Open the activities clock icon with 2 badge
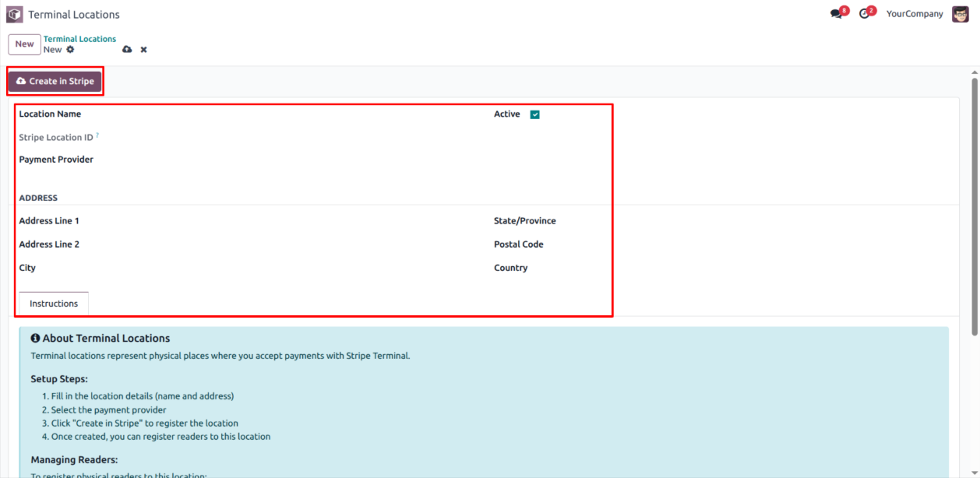Viewport: 980px width, 478px height. (x=864, y=14)
